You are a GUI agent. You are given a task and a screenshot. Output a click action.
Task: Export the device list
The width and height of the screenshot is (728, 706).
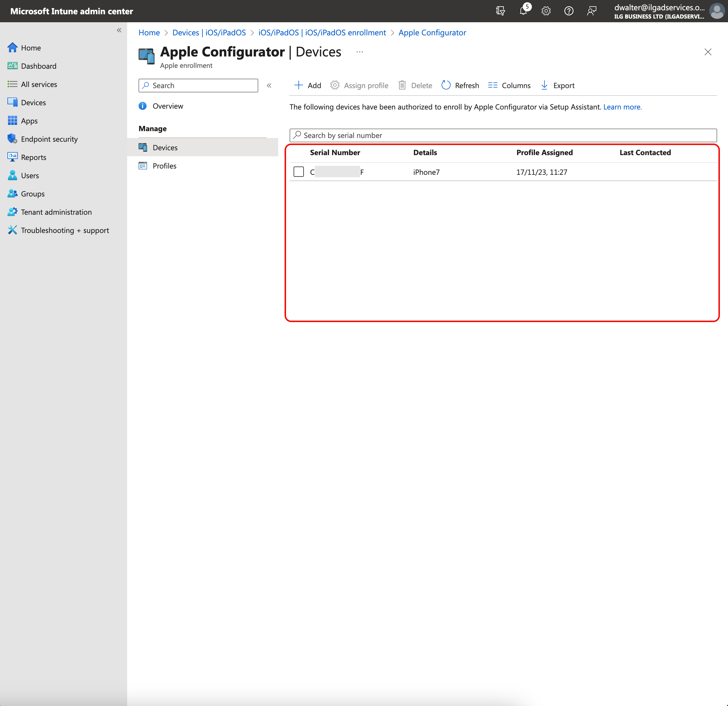557,86
